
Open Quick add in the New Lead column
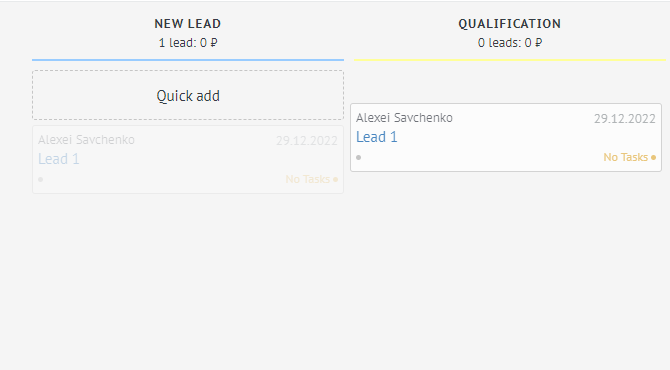[188, 95]
